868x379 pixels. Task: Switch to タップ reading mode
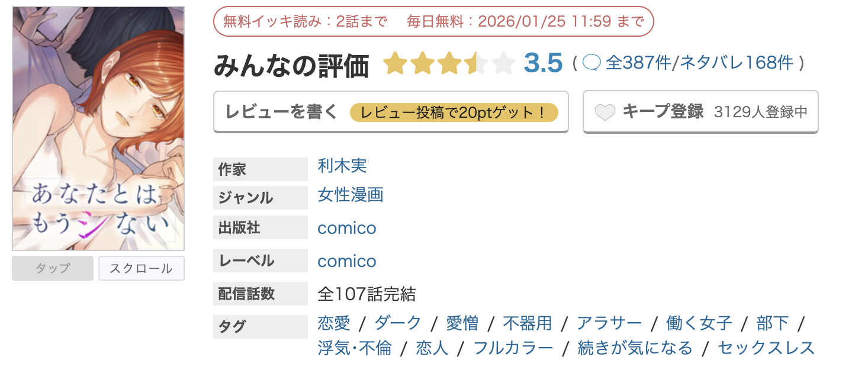pos(52,268)
